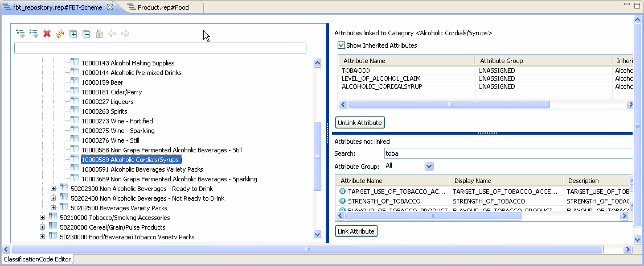
Task: Close the fbt_repository.rep#FBT-Scheme tab
Action: tap(110, 7)
